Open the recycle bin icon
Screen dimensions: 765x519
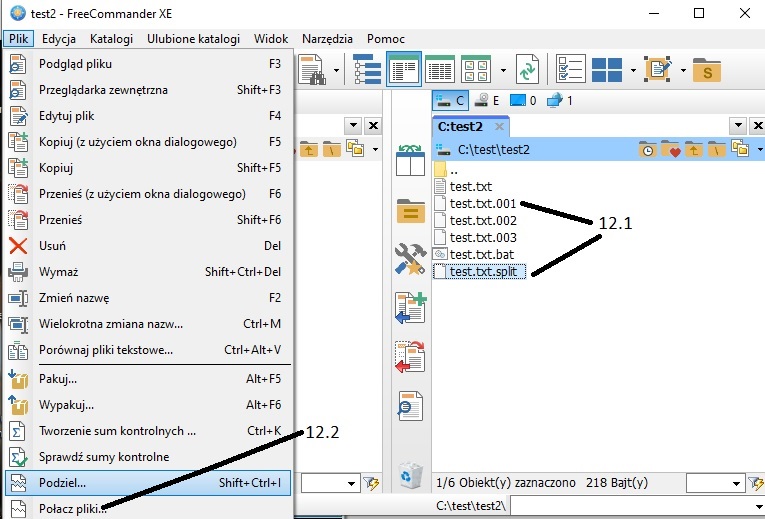click(x=410, y=476)
